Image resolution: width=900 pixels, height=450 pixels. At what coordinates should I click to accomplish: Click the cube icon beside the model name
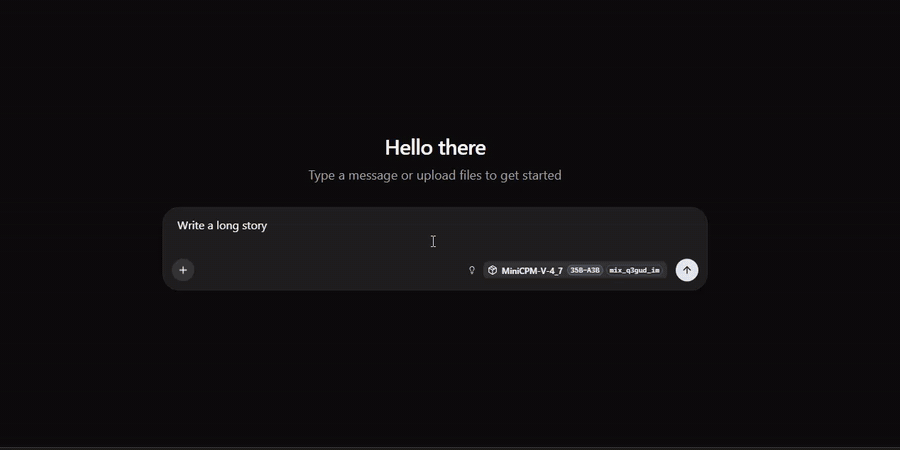coord(492,270)
